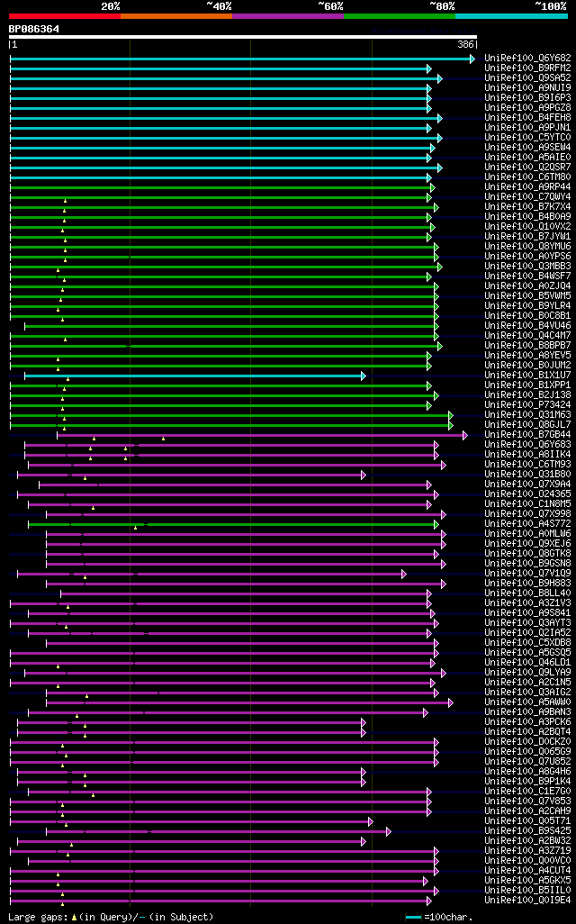Open hit UniRef100_B7K7X4
Viewport: 576px width, 924px height.
pyautogui.click(x=527, y=207)
